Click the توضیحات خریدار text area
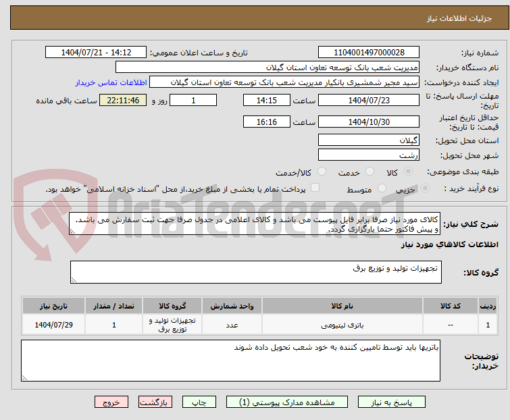Viewport: 510px width, 420px height. 230,361
